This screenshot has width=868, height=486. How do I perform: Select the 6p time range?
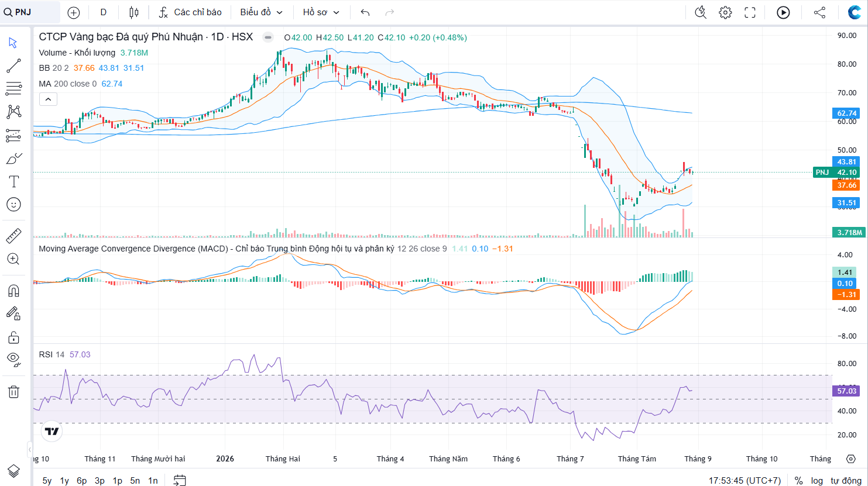coord(82,481)
